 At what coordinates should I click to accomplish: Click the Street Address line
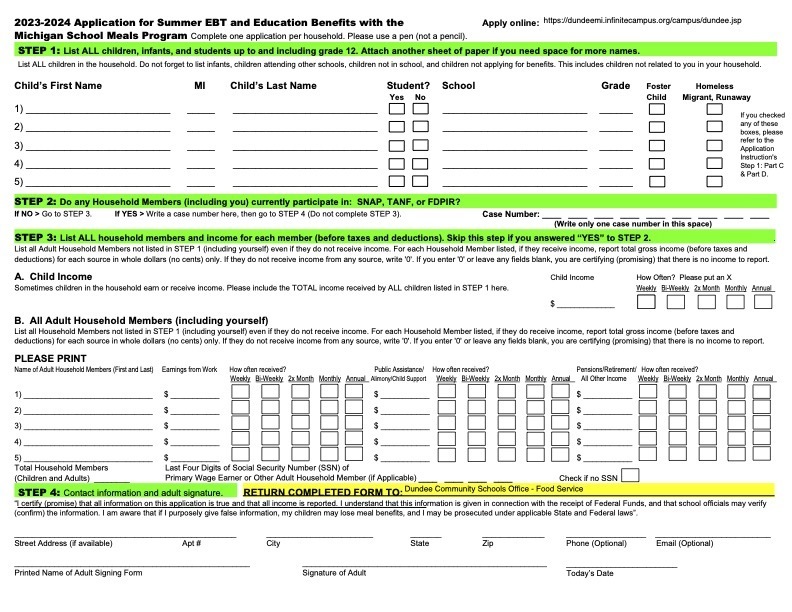click(x=125, y=533)
